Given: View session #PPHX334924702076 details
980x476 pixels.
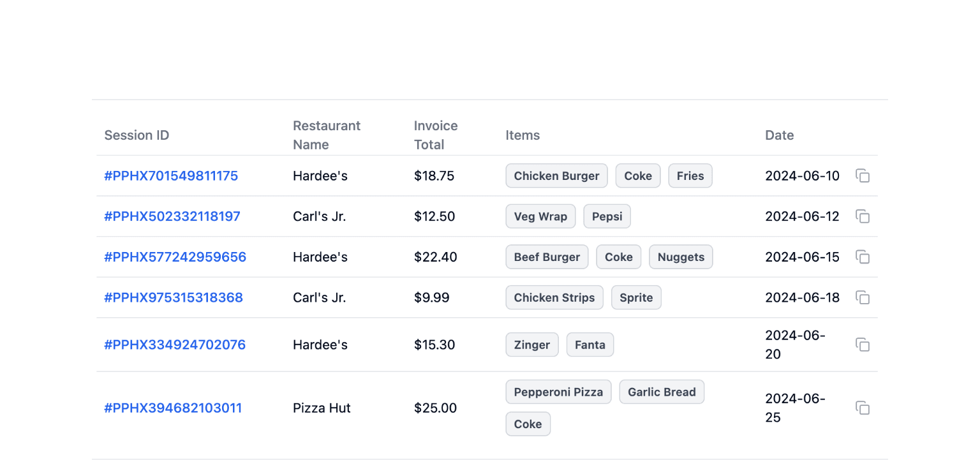Looking at the screenshot, I should coord(175,345).
